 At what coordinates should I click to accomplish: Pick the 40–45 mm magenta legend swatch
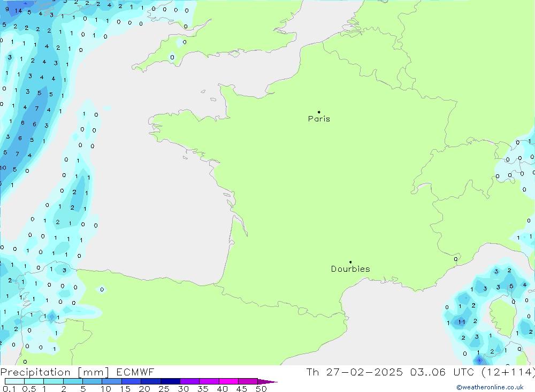(x=228, y=381)
